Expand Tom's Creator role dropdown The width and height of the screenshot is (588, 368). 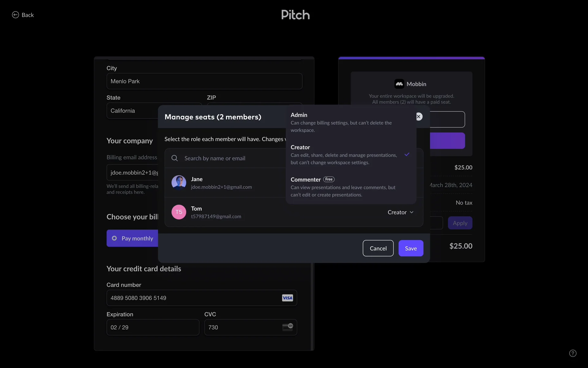(400, 212)
